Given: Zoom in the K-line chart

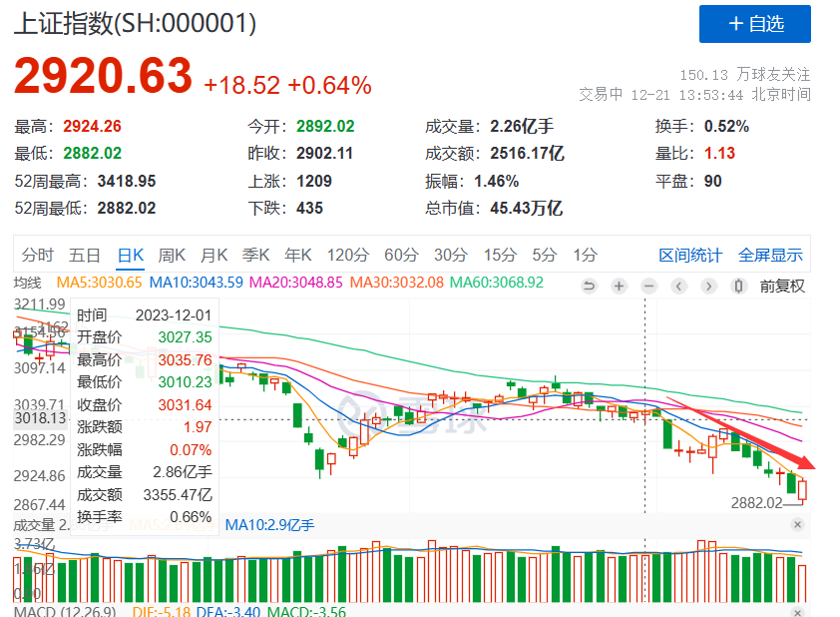Looking at the screenshot, I should (x=619, y=286).
